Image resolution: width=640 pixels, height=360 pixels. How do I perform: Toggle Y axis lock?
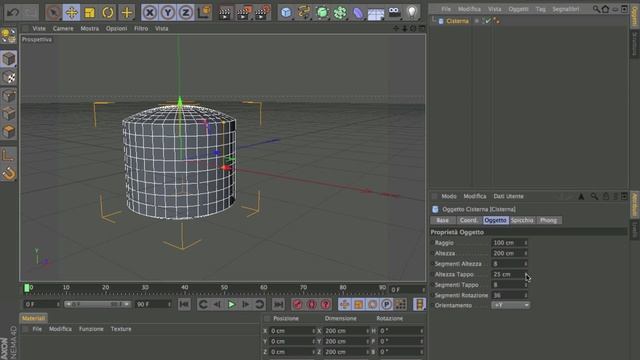pos(168,12)
